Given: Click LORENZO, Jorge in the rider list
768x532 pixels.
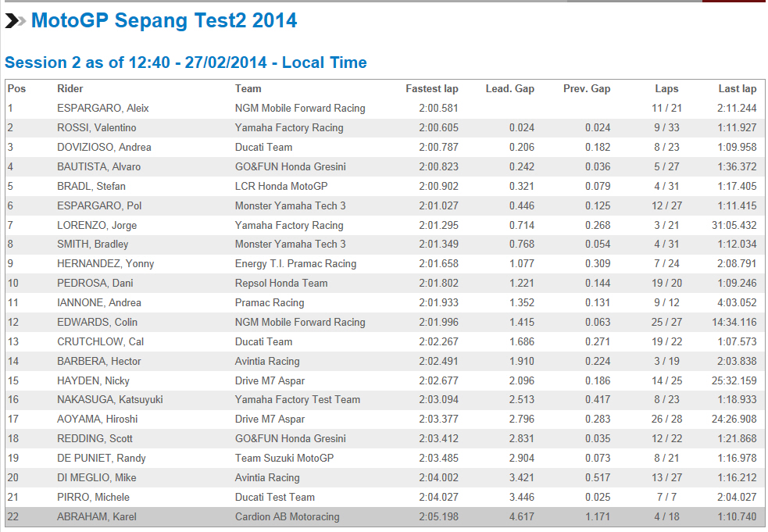Looking at the screenshot, I should pos(96,225).
